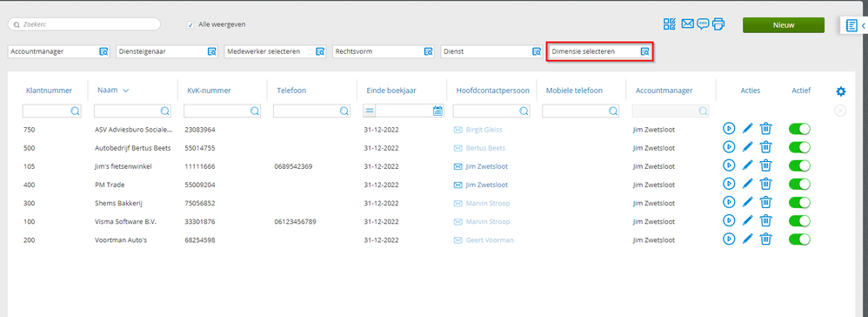Select the Voortman Auto's name cell
The width and height of the screenshot is (868, 317).
[x=121, y=240]
